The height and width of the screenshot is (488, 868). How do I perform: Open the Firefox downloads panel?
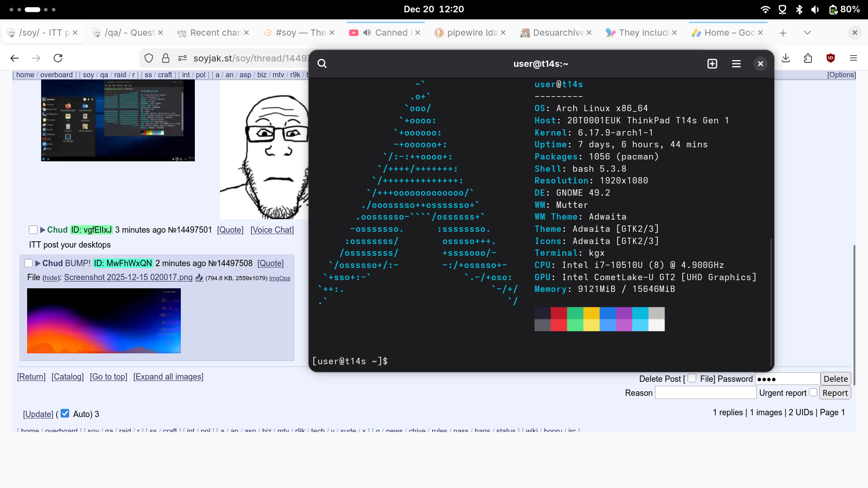coord(786,58)
